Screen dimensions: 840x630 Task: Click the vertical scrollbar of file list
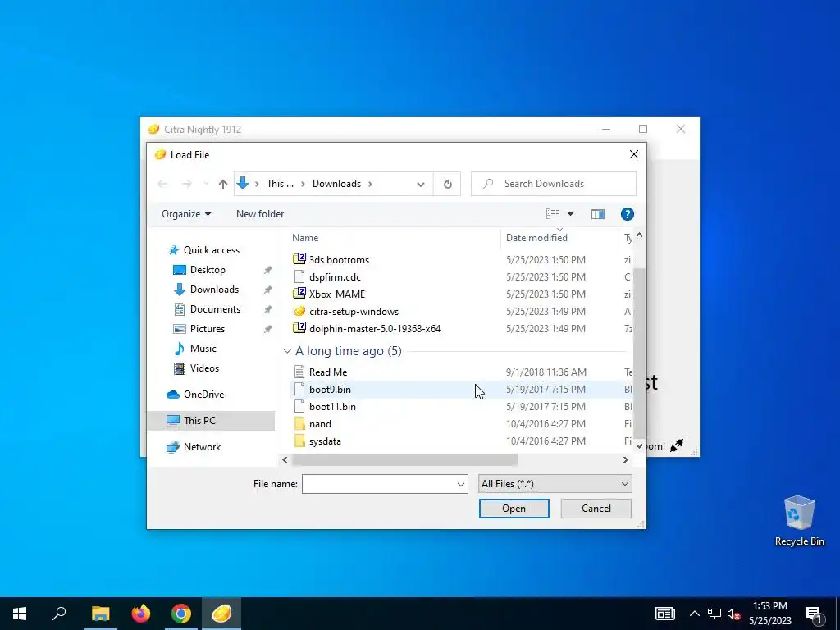[x=639, y=353]
